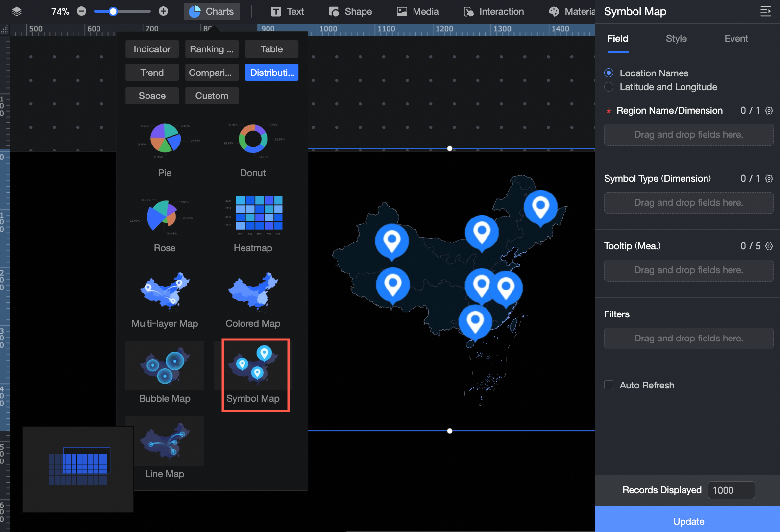Open the Interaction menu
This screenshot has height=532, width=780.
[x=494, y=11]
